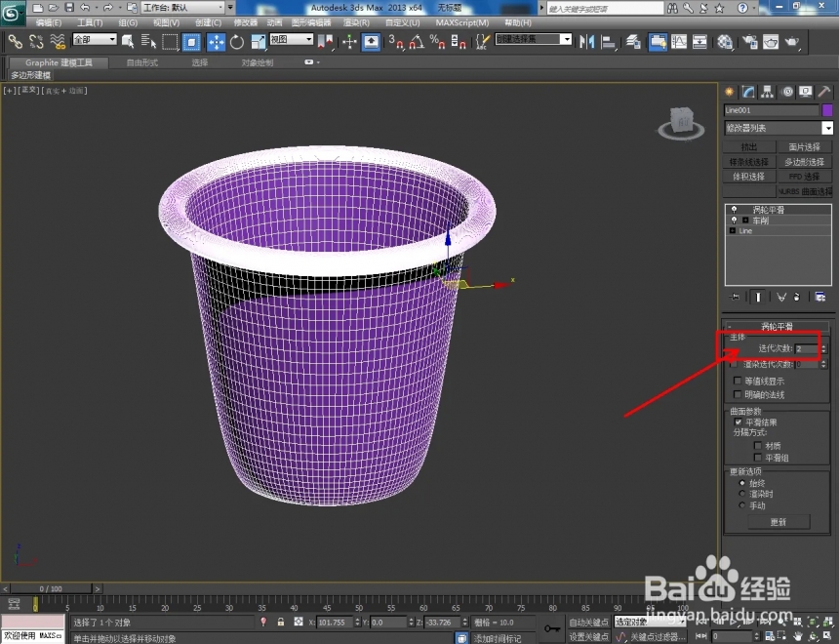Select the 渲染时 update radio button

coord(741,494)
